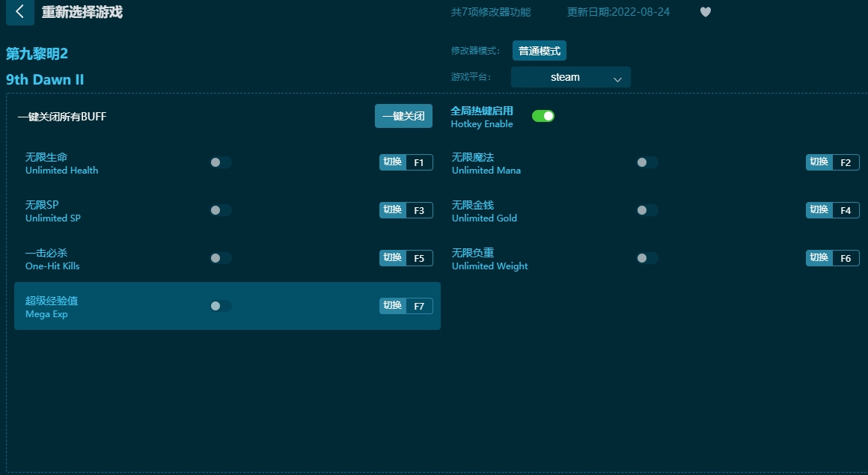
Task: Click the 第九黎明2 game title
Action: [x=37, y=54]
